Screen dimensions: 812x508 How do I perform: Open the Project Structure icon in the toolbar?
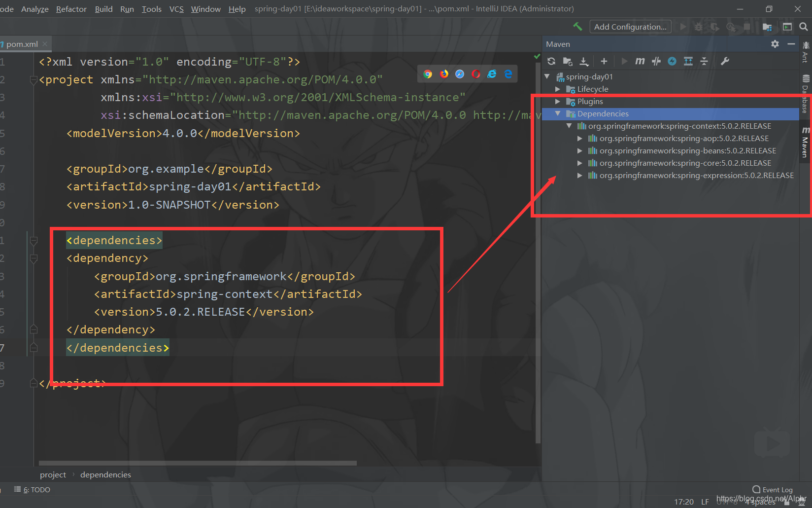point(767,27)
